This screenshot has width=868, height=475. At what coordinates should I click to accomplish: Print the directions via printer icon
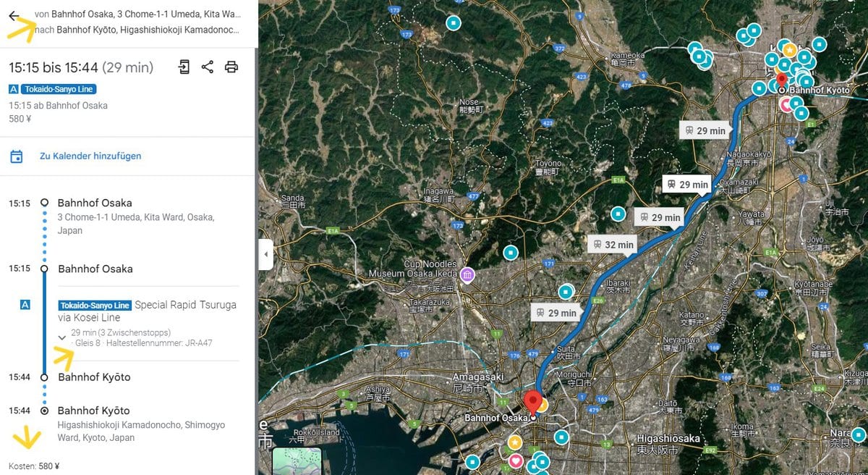point(231,67)
